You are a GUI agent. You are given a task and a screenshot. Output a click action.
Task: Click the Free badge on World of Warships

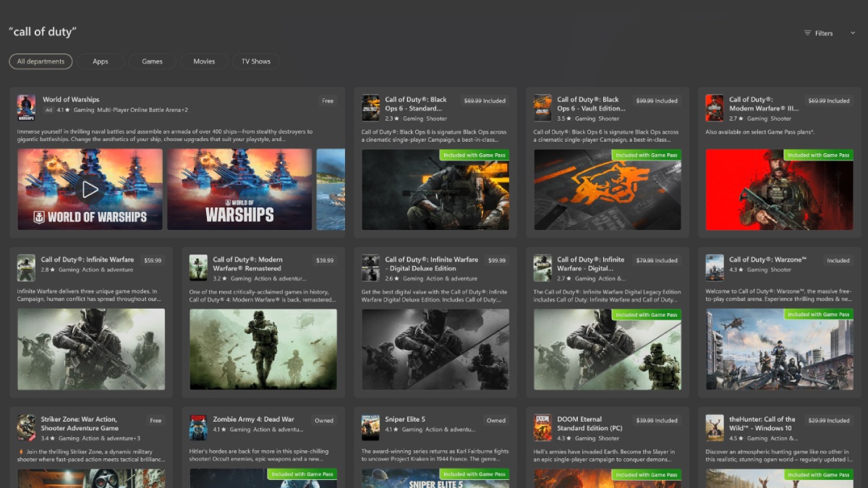coord(328,100)
